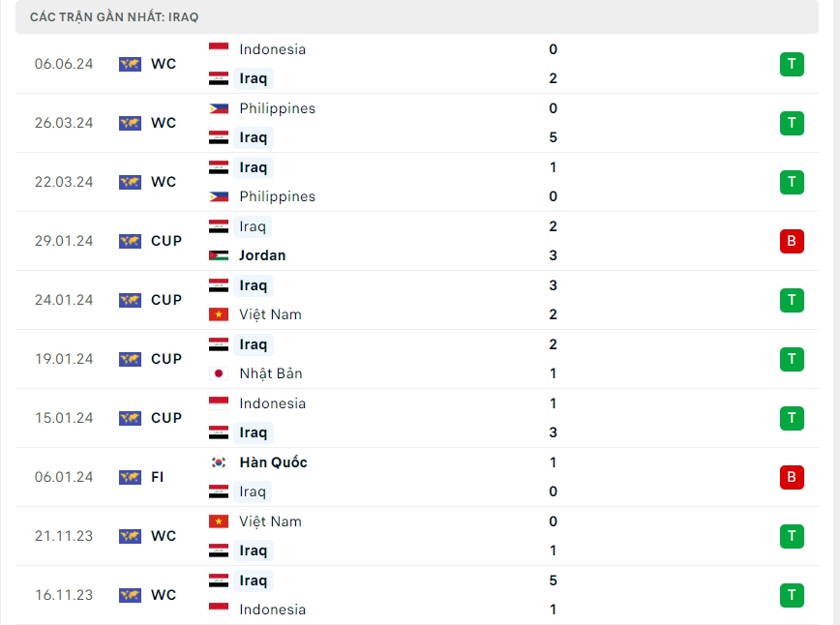840x625 pixels.
Task: Click the green T badge for 06.06.24 match
Action: (792, 64)
